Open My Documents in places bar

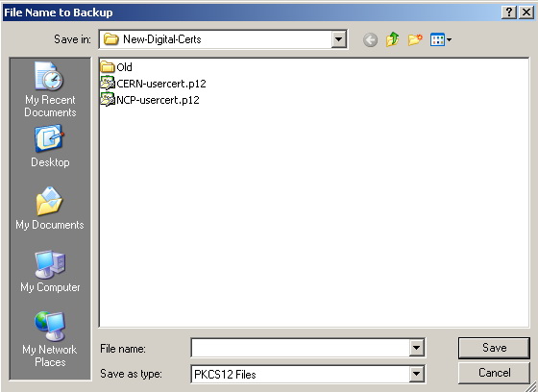[50, 208]
